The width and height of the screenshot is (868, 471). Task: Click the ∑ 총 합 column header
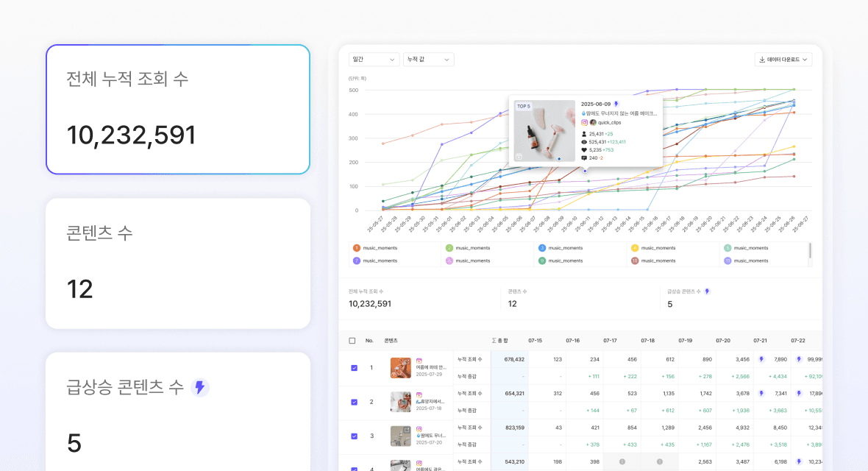pos(500,341)
